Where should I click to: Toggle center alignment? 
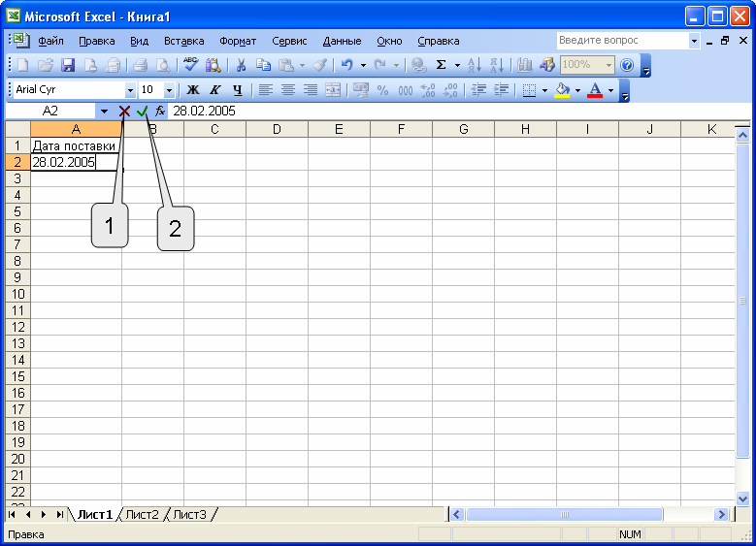coord(288,90)
